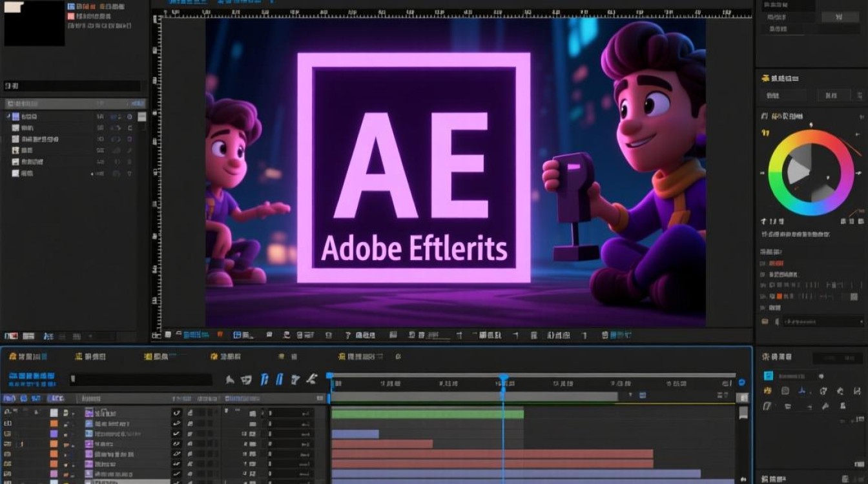
Task: Click the first icon at the project panel bottom
Action: click(x=11, y=336)
